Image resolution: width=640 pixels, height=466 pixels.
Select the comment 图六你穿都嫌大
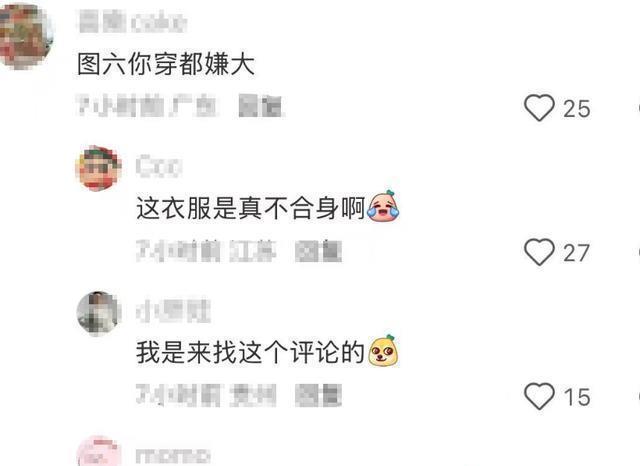pos(166,64)
